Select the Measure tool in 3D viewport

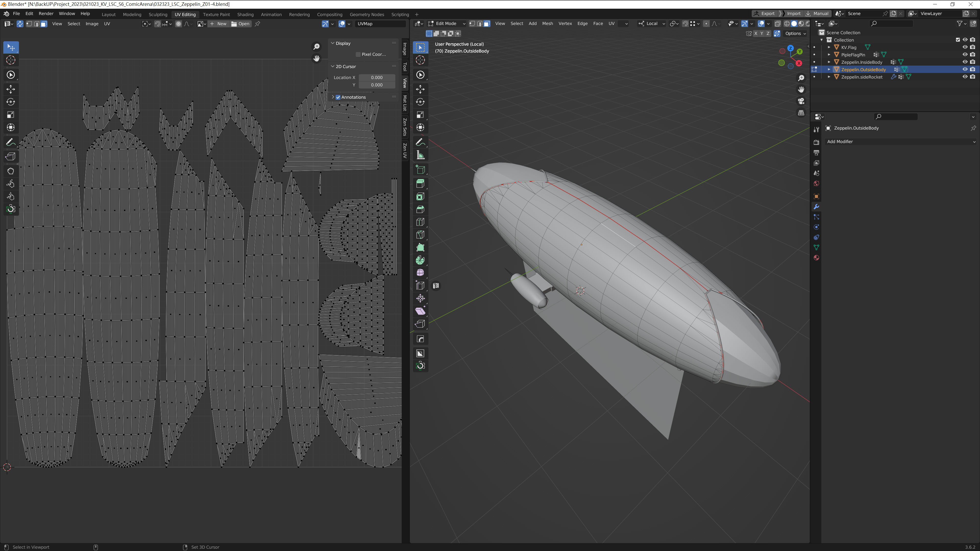420,155
